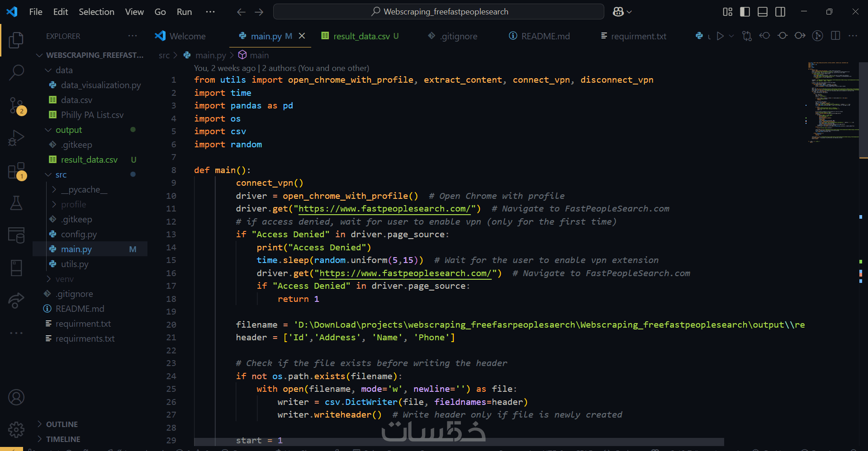
Task: Toggle the secondary side bar visibility
Action: click(780, 12)
